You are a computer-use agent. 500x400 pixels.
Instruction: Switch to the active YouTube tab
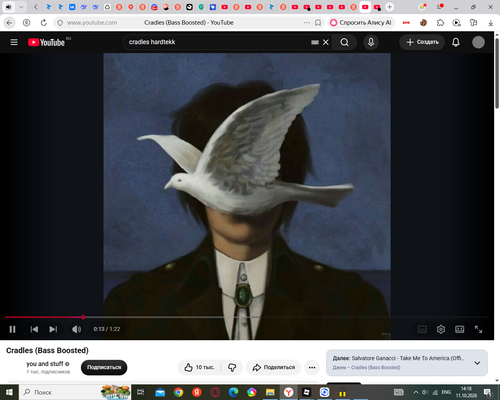[x=365, y=7]
